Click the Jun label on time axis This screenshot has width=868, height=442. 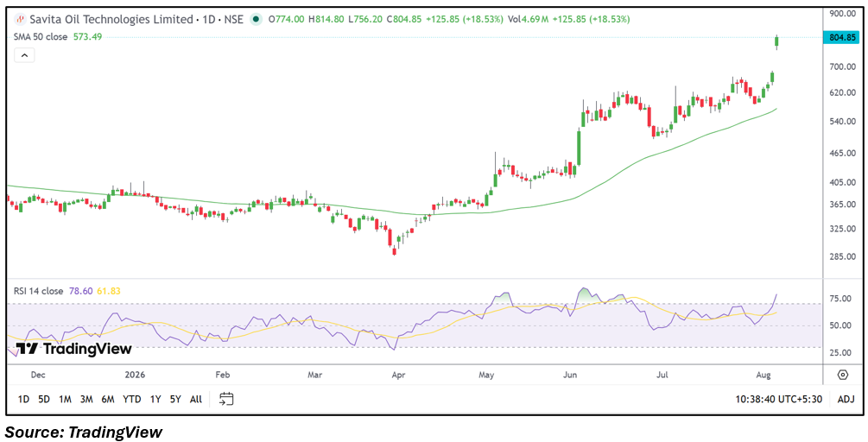pyautogui.click(x=570, y=375)
